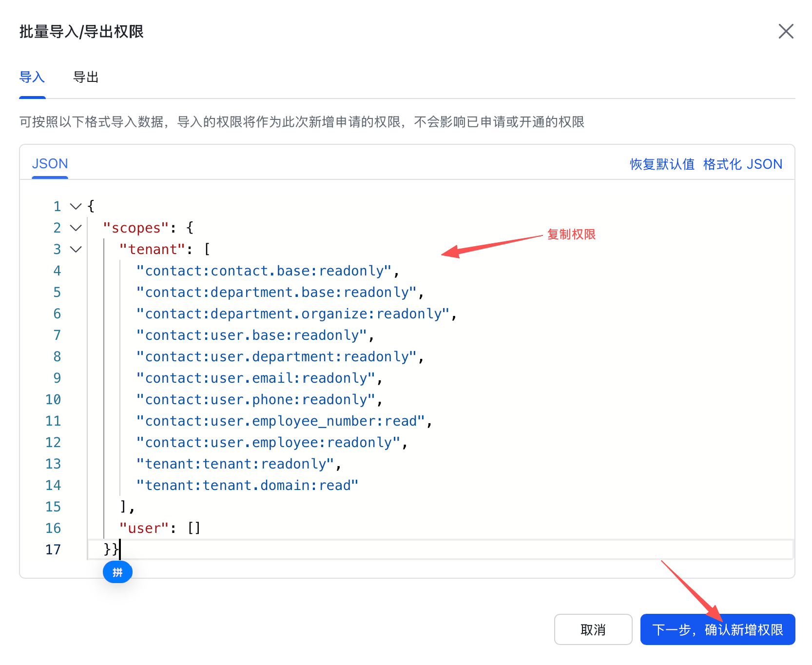812x665 pixels.
Task: Click 下一步，确认新增权限 button
Action: click(x=717, y=629)
